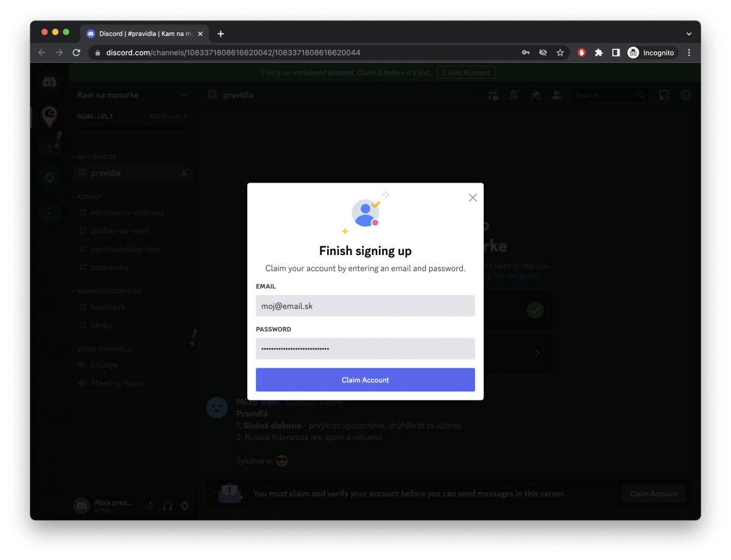Toggle Chrome side panel icon
Image resolution: width=731 pixels, height=560 pixels.
(616, 53)
